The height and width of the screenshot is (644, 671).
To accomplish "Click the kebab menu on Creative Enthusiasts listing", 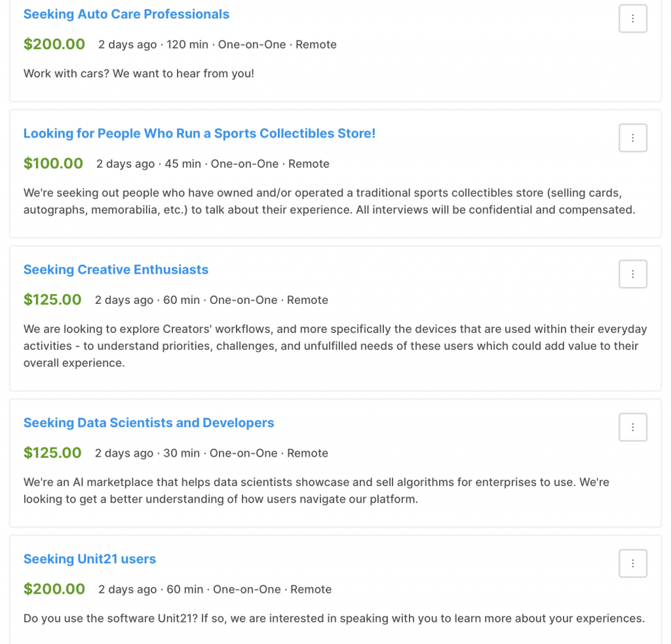I will [x=632, y=274].
